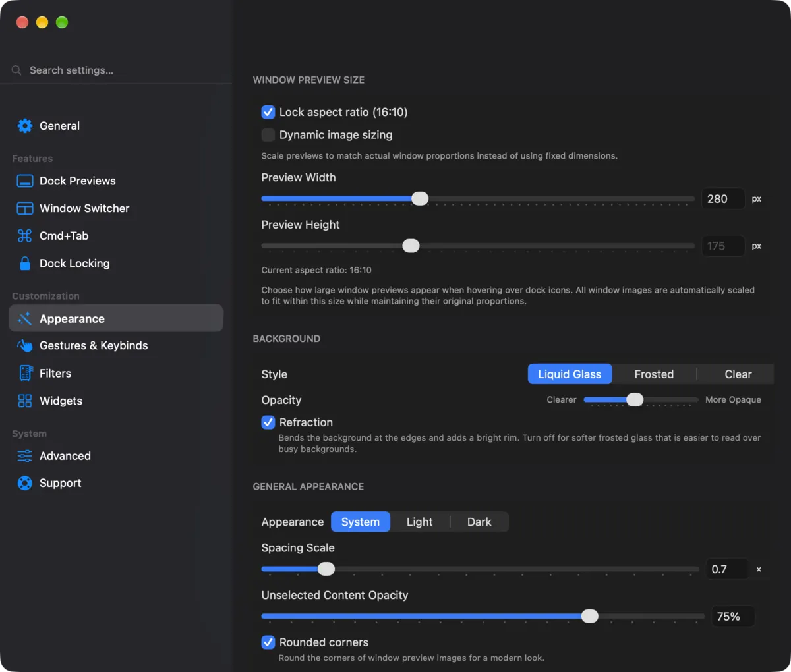791x672 pixels.
Task: Click the BACKGROUND section heading
Action: tap(287, 339)
